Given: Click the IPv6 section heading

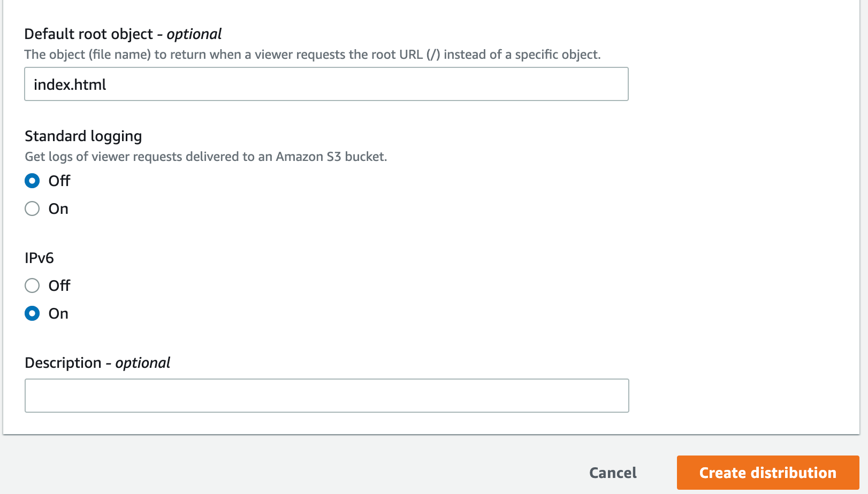Looking at the screenshot, I should coord(39,258).
